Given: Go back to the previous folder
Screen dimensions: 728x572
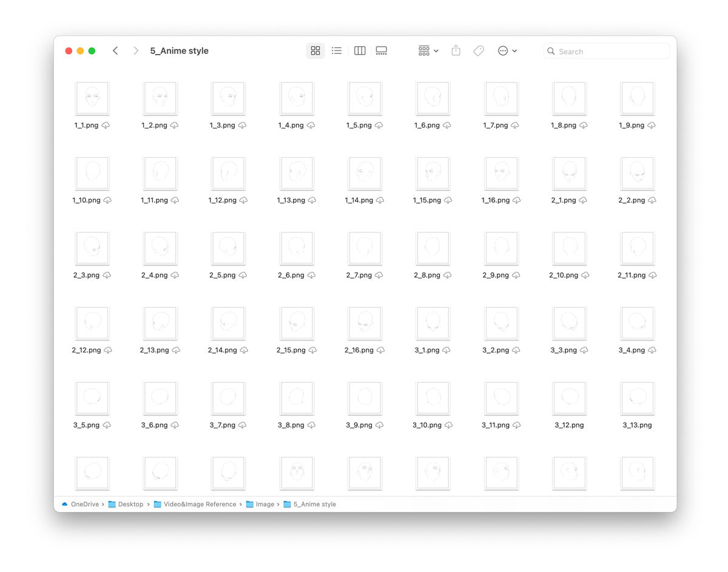Looking at the screenshot, I should pyautogui.click(x=115, y=51).
